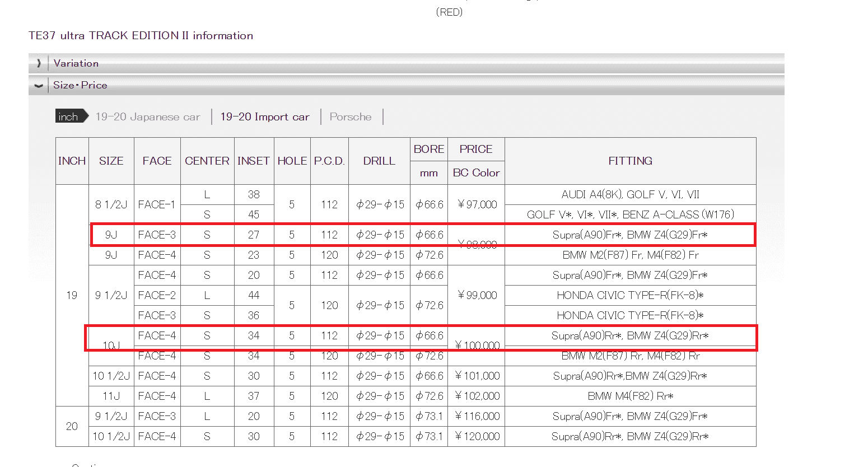
Task: Click HONDA CIVIC TYPE-R fitting in inset 36 row
Action: coord(631,315)
